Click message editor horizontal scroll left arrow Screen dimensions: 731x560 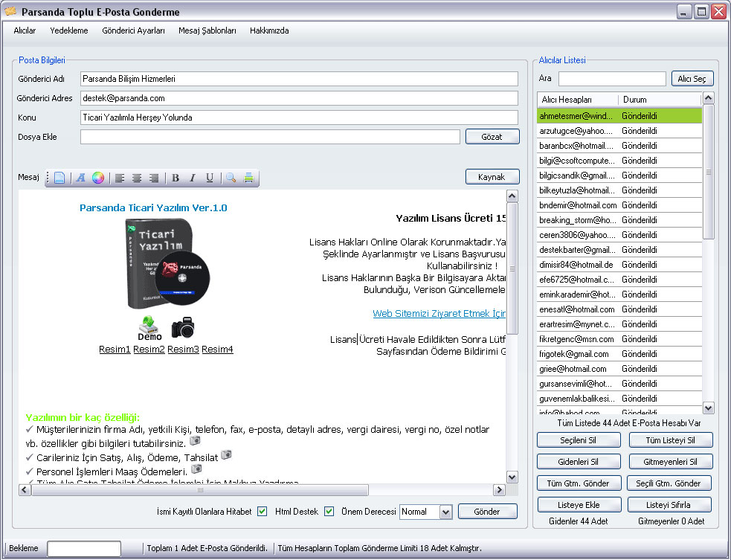tap(25, 490)
